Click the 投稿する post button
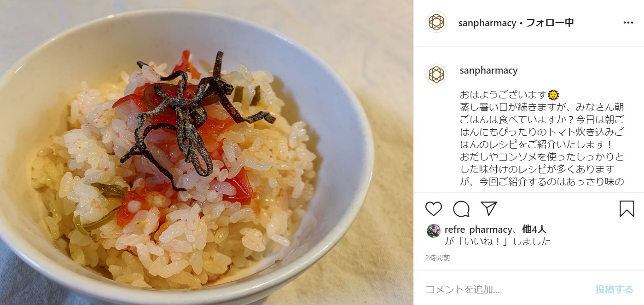This screenshot has height=305, width=644. tap(614, 289)
